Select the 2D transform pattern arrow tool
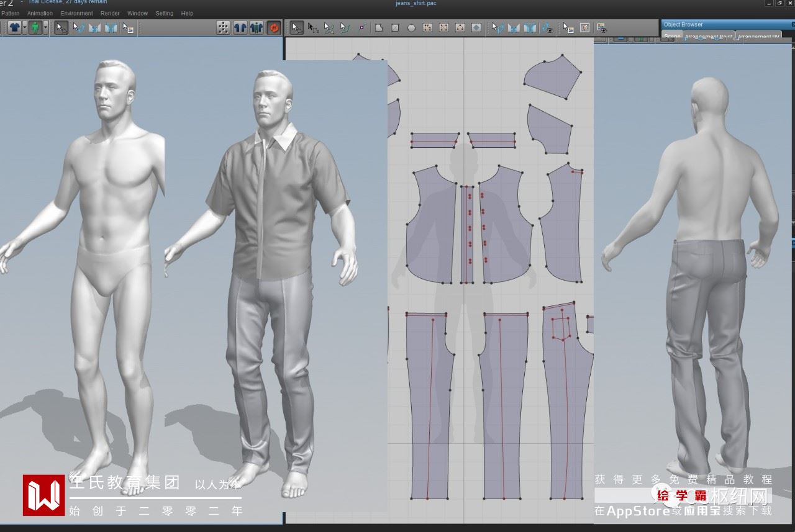This screenshot has width=795, height=532. click(298, 28)
